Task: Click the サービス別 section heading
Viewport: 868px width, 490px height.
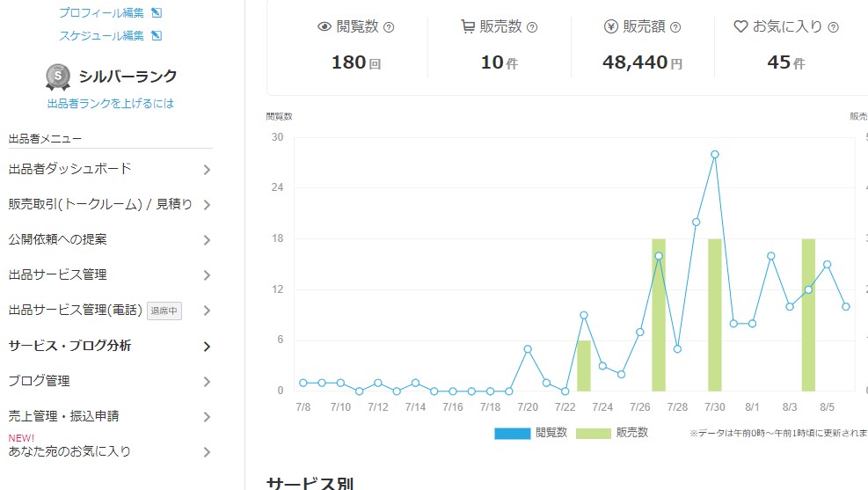Action: [x=310, y=483]
